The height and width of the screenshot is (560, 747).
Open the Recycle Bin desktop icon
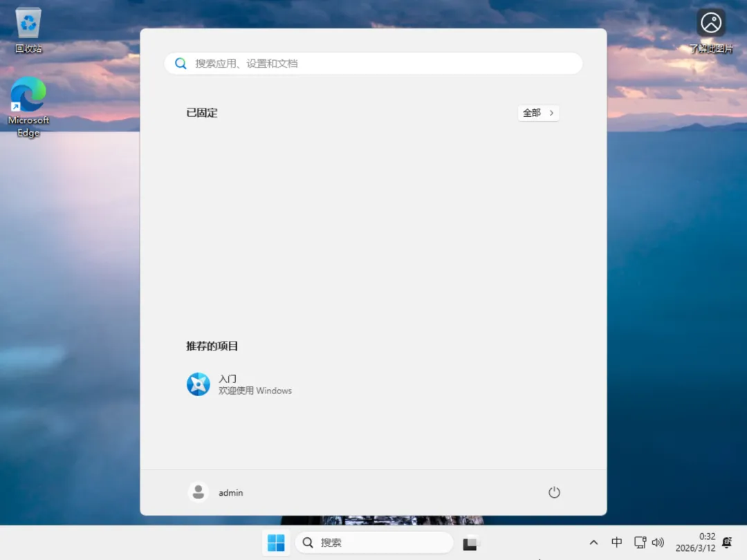(x=28, y=30)
